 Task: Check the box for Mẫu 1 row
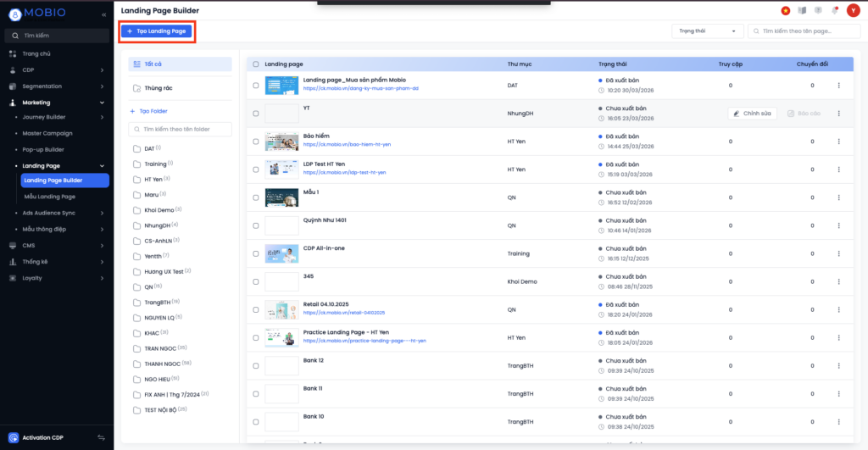(256, 197)
